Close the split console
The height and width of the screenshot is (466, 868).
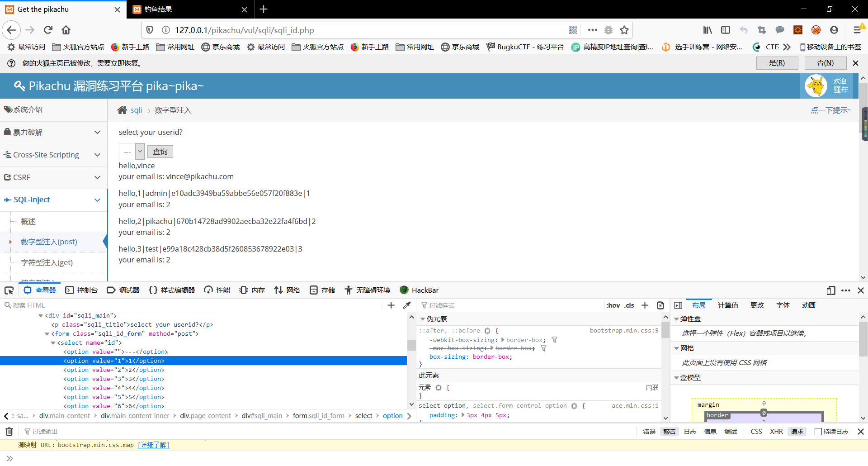coord(861,432)
